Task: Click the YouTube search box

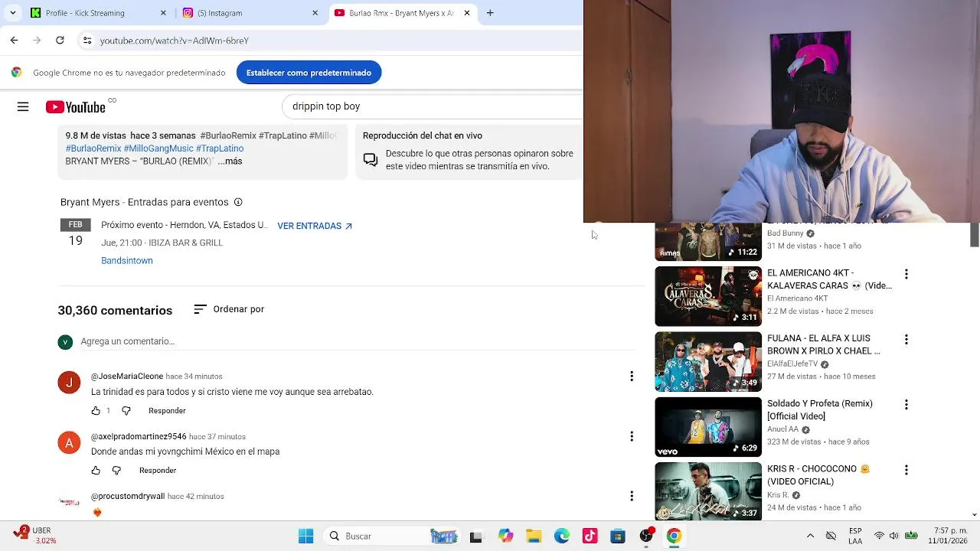Action: pos(433,106)
